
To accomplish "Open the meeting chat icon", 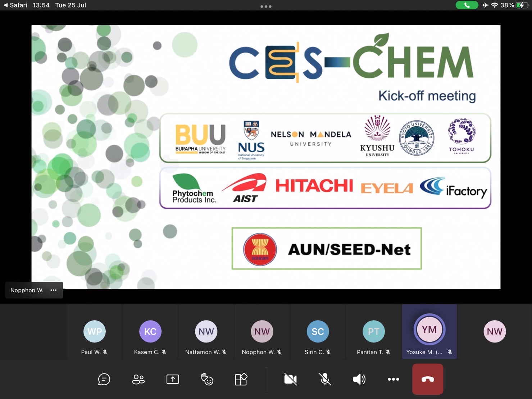I will click(x=104, y=379).
